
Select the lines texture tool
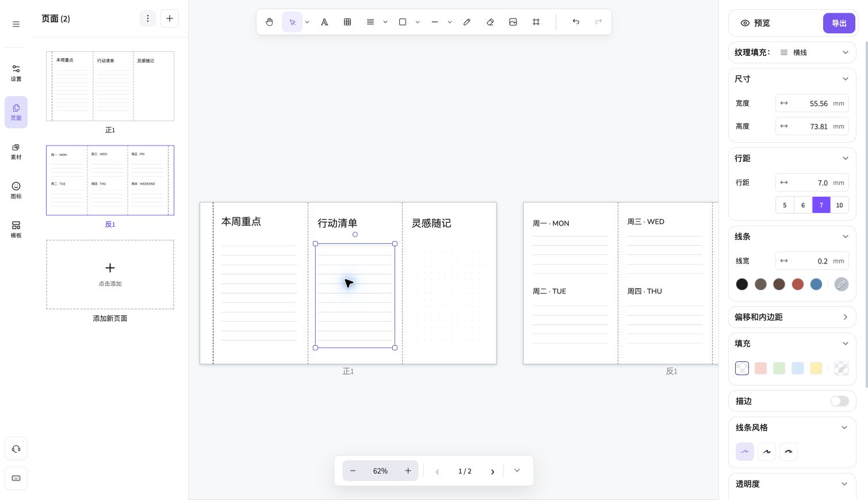pos(370,22)
